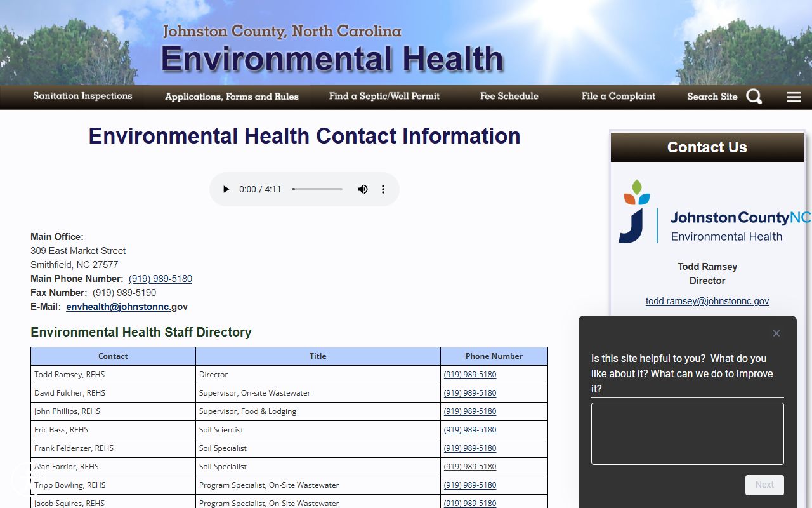
Task: Select 'Eric Bass, REHS' table cell
Action: tap(113, 430)
